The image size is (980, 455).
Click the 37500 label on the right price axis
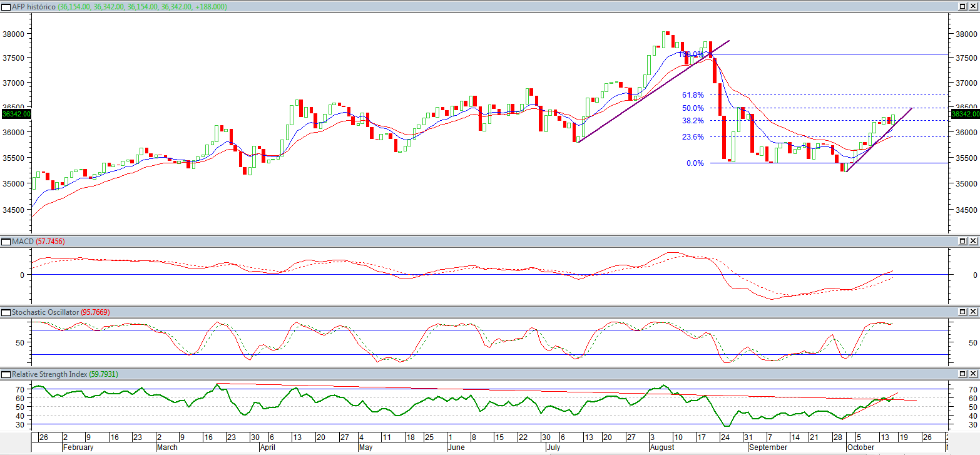pyautogui.click(x=966, y=58)
